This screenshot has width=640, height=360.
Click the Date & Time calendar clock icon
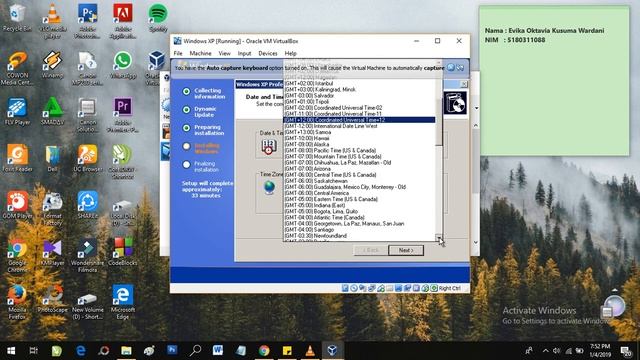pos(269,147)
